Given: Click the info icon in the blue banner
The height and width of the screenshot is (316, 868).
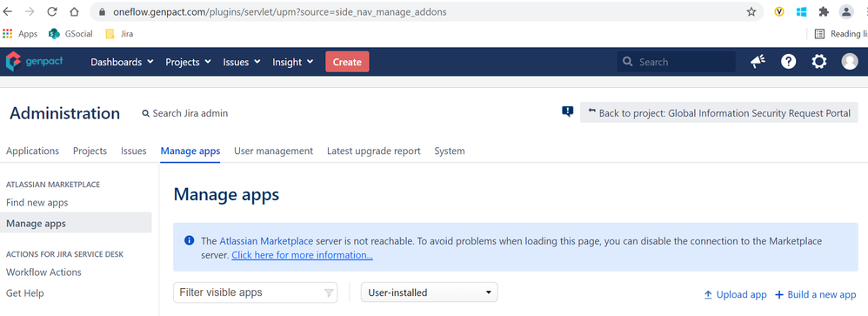Looking at the screenshot, I should [x=190, y=240].
